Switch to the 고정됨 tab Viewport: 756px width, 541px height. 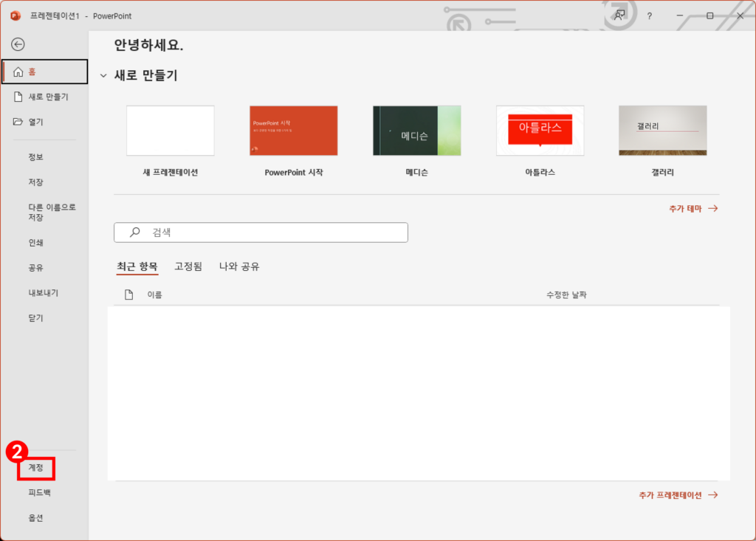pyautogui.click(x=188, y=266)
